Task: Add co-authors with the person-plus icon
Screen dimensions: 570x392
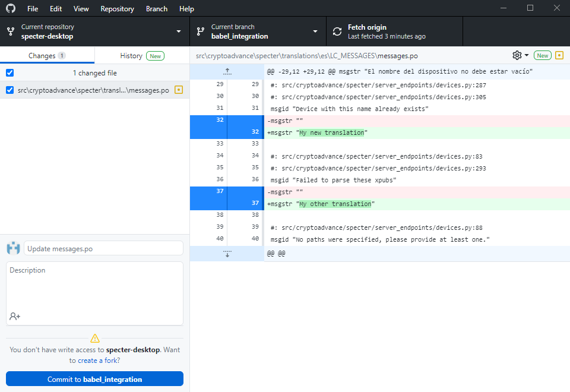Action: tap(15, 317)
